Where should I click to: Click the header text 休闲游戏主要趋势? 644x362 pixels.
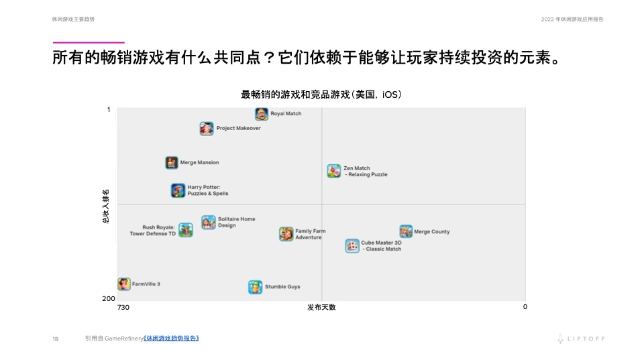coord(73,19)
